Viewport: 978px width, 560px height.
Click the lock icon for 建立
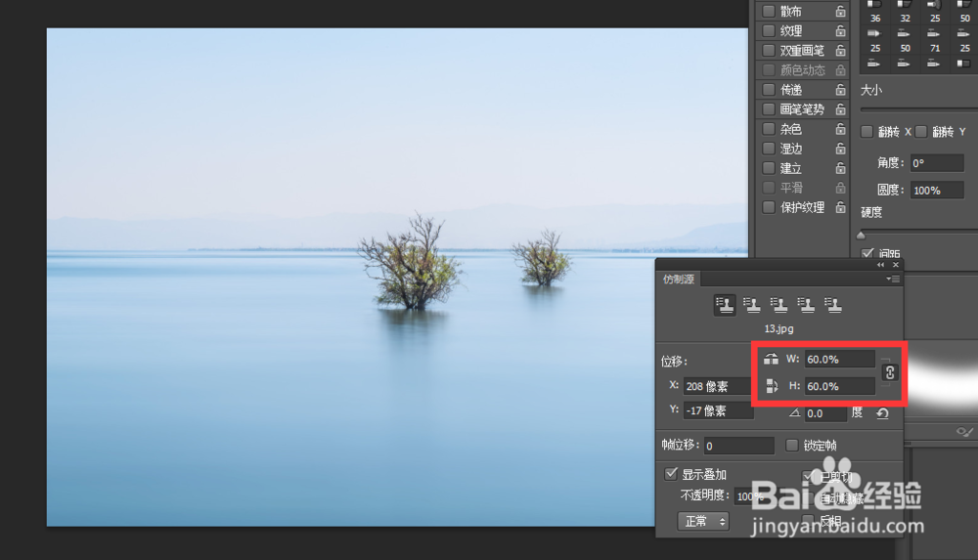click(x=840, y=168)
